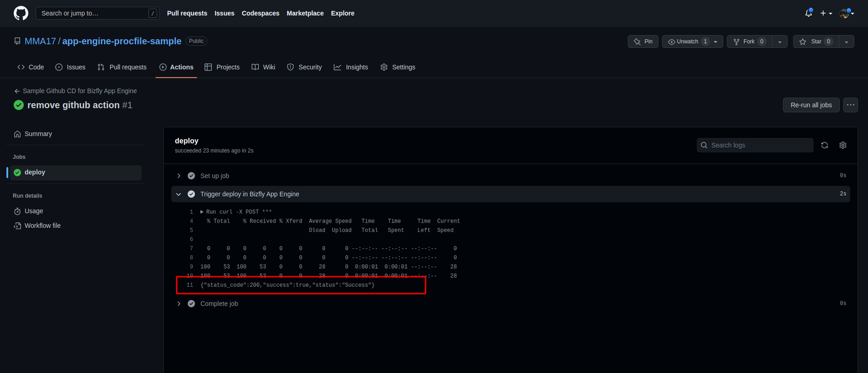The height and width of the screenshot is (373, 868).
Task: Open Explore in top navigation
Action: click(x=342, y=13)
